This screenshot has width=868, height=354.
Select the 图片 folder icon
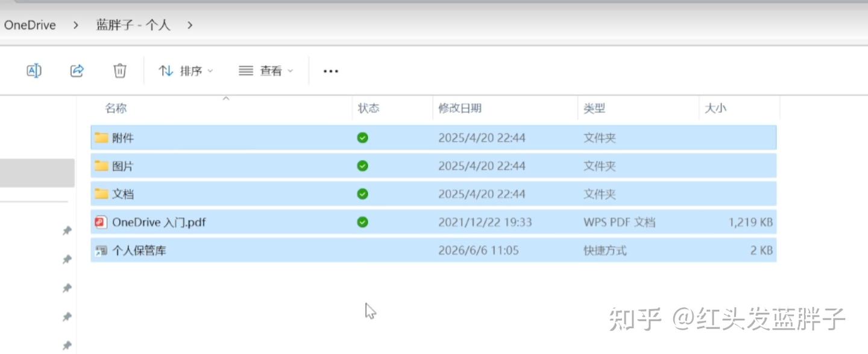coord(101,166)
